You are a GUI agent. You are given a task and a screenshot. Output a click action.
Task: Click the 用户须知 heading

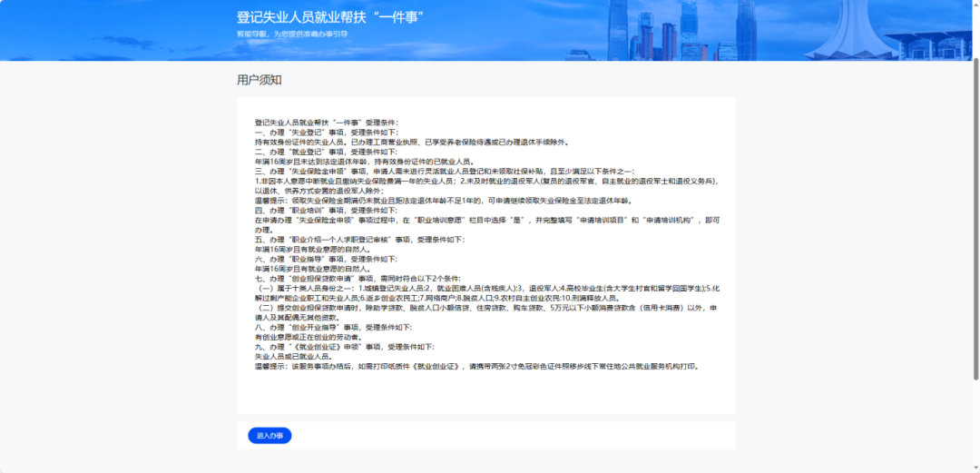pyautogui.click(x=260, y=80)
